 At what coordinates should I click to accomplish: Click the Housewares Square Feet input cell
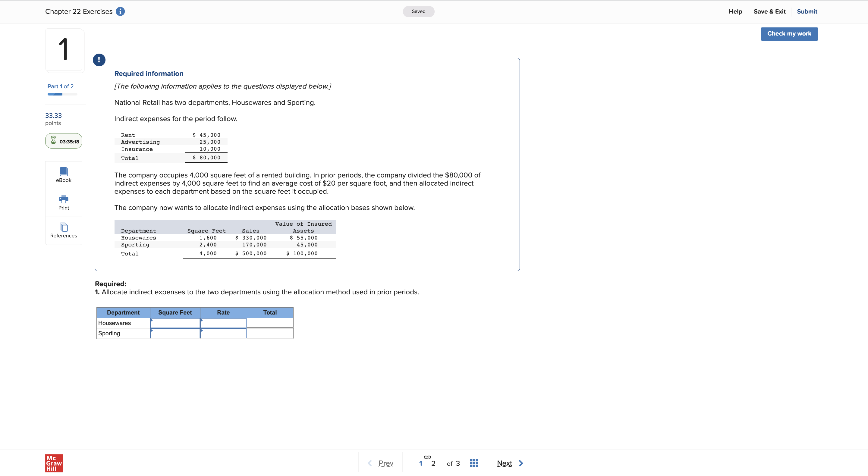click(175, 323)
